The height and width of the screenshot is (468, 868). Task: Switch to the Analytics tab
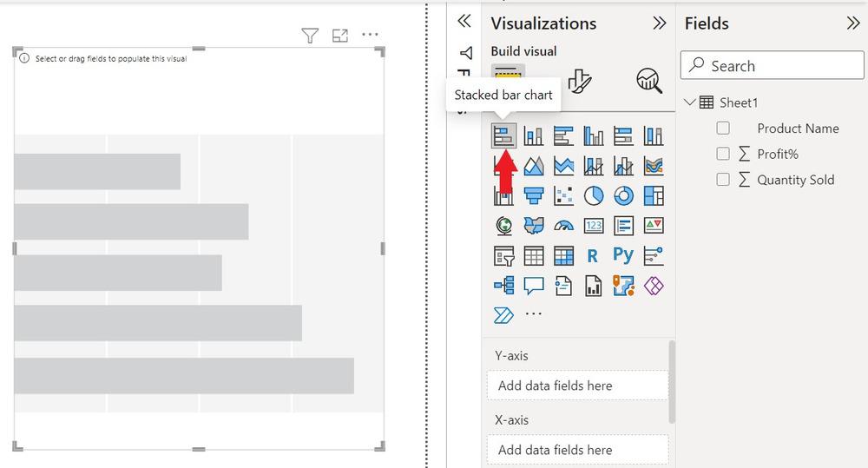click(648, 81)
